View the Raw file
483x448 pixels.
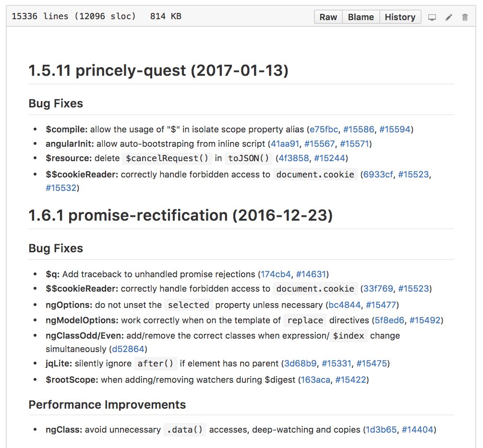point(328,17)
